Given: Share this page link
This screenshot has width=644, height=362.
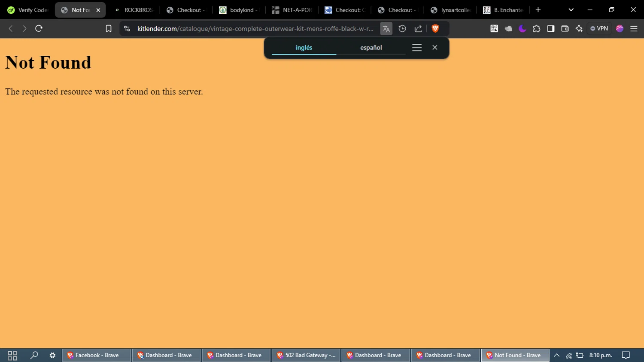Looking at the screenshot, I should point(418,28).
